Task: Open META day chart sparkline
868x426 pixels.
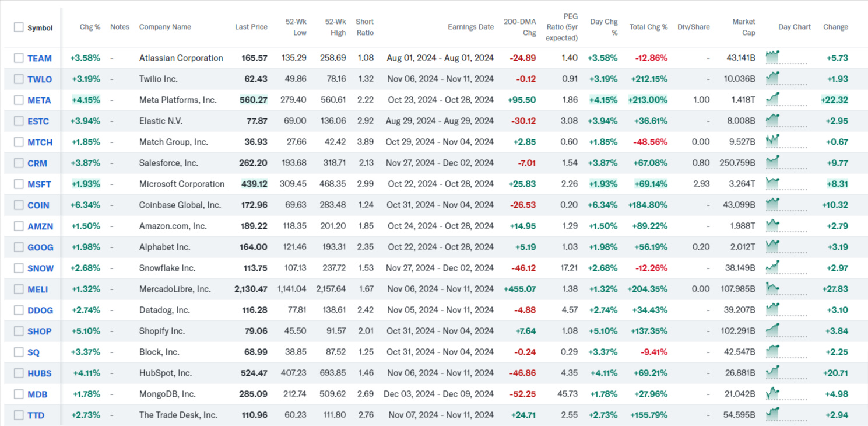Action: click(x=786, y=99)
